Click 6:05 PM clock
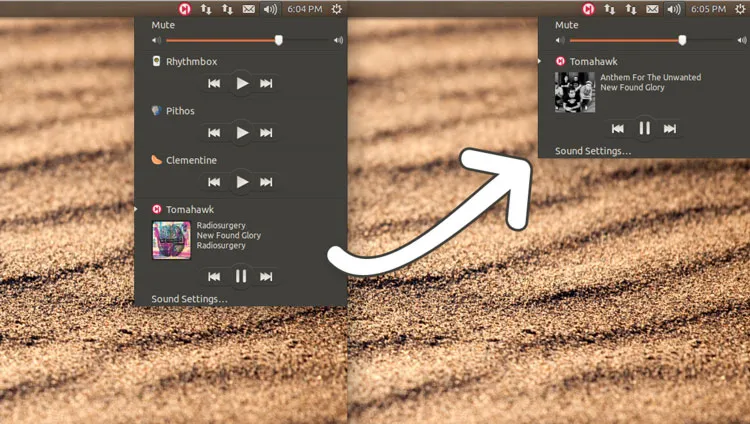The width and height of the screenshot is (750, 424). (708, 9)
